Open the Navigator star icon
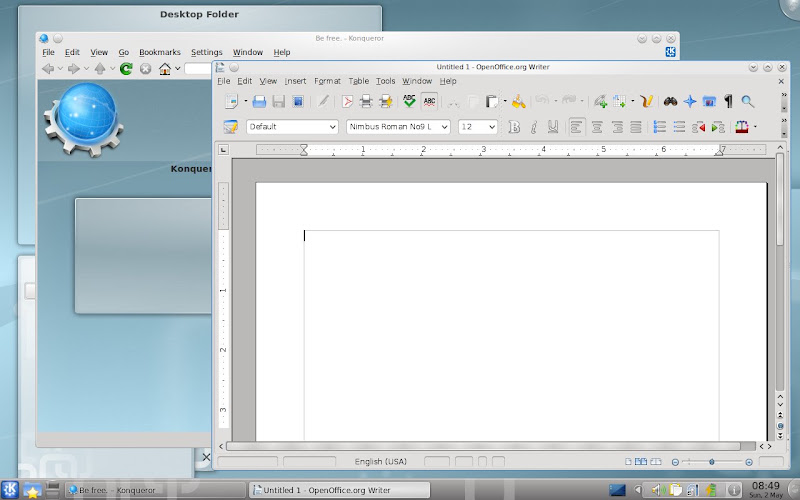The width and height of the screenshot is (800, 500). pos(690,102)
